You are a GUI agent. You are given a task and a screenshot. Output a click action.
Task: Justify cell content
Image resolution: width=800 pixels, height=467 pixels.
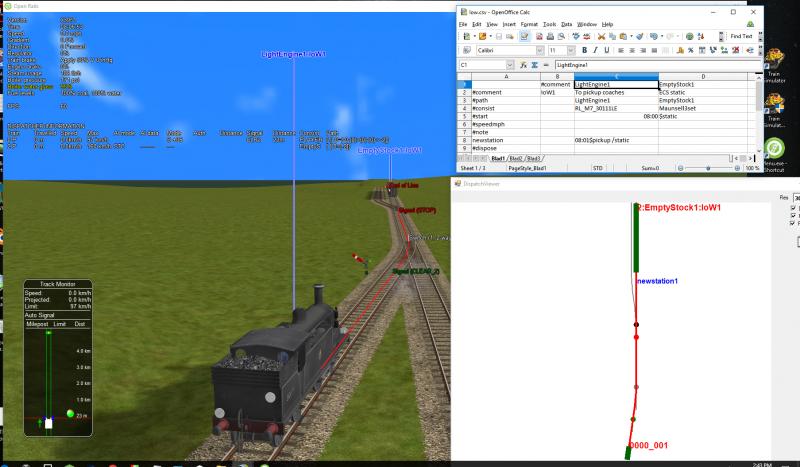(654, 50)
